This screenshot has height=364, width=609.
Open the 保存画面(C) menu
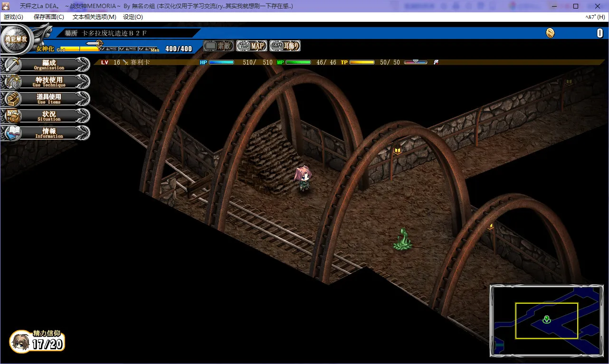click(x=48, y=17)
